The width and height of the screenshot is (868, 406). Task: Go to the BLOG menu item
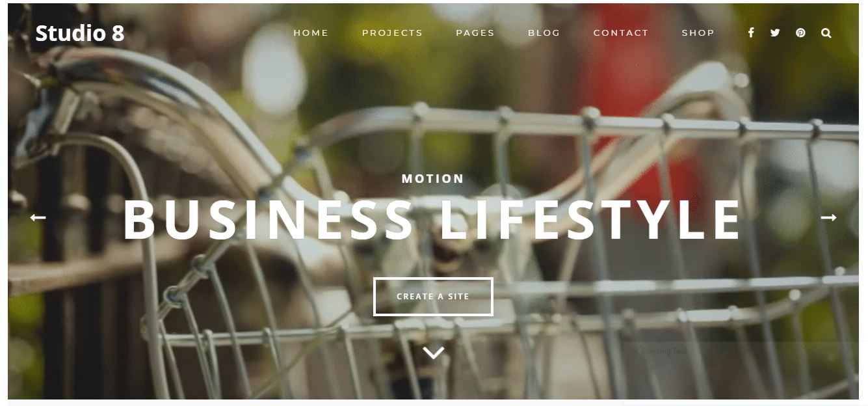544,33
